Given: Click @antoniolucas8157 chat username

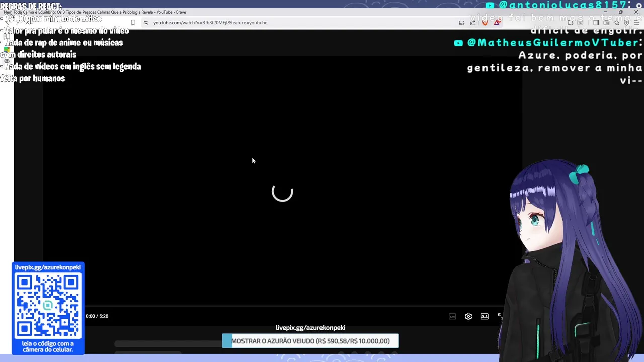Looking at the screenshot, I should click(562, 5).
